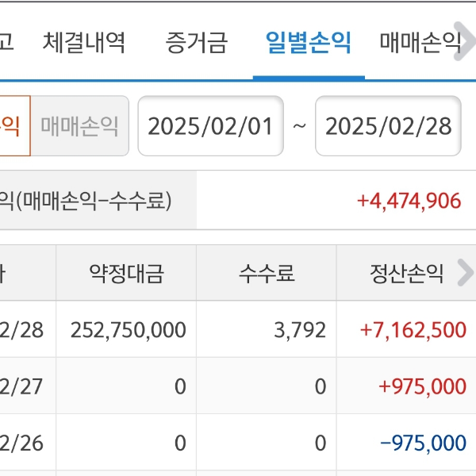Toggle the gray 매매손익 segment button
476x476 pixels.
(79, 126)
